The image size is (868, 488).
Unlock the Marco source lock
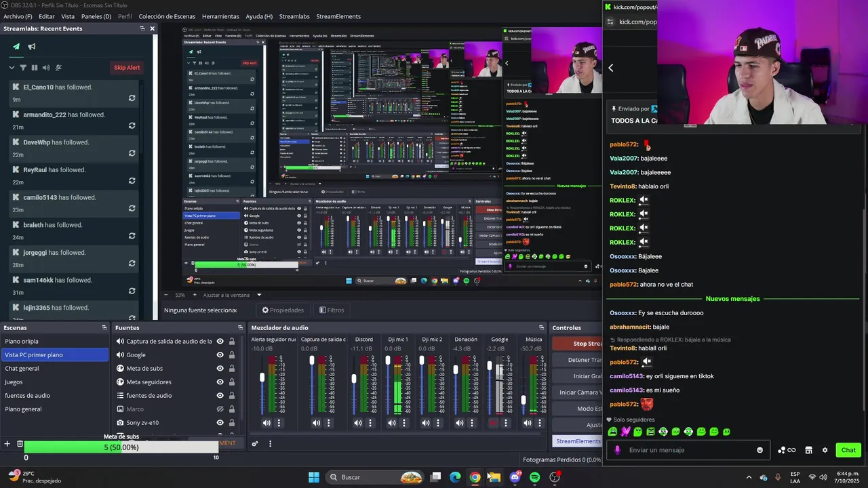(232, 409)
